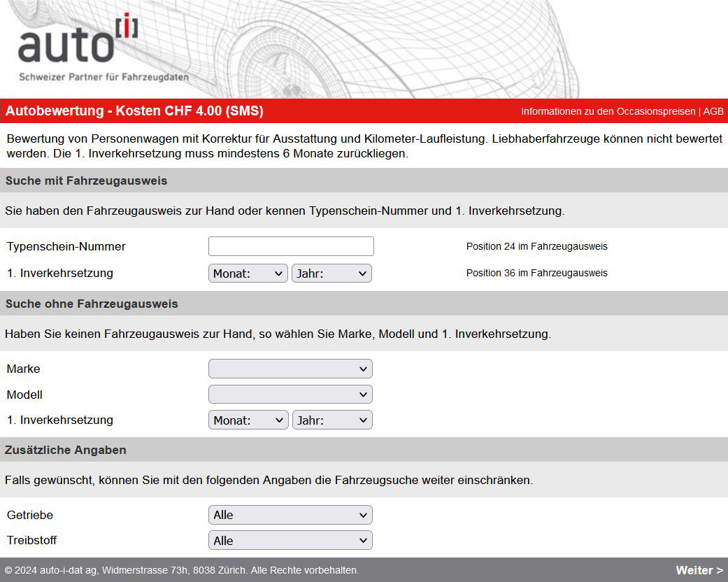Click the Position 24 im Fahrzeugausweis hint
Image resolution: width=728 pixels, height=582 pixels.
pos(536,246)
